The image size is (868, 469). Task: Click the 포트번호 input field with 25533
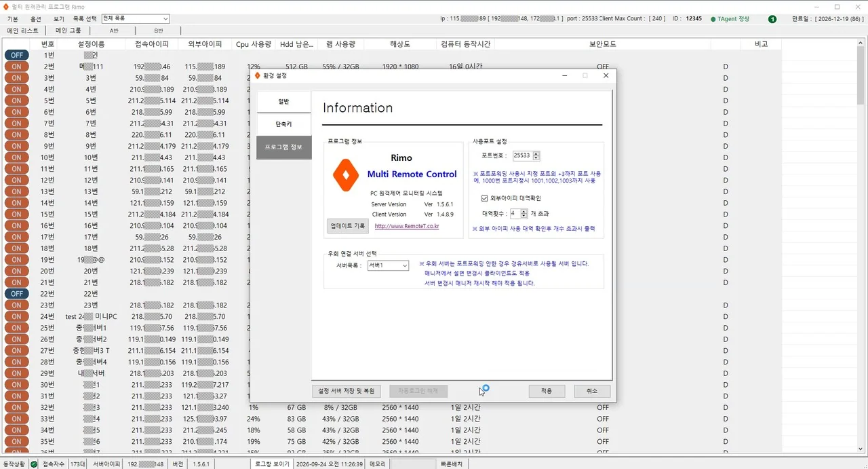(x=522, y=155)
